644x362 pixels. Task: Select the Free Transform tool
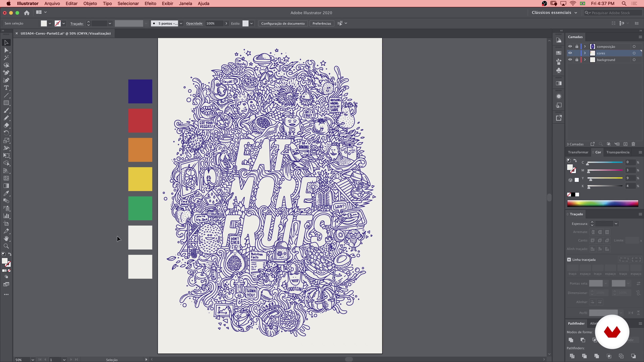[6, 156]
